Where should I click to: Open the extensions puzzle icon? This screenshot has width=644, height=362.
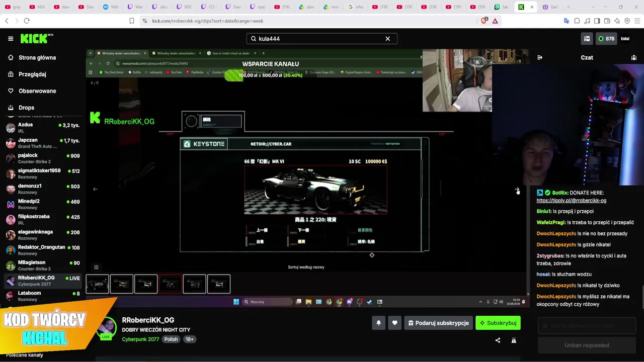577,21
